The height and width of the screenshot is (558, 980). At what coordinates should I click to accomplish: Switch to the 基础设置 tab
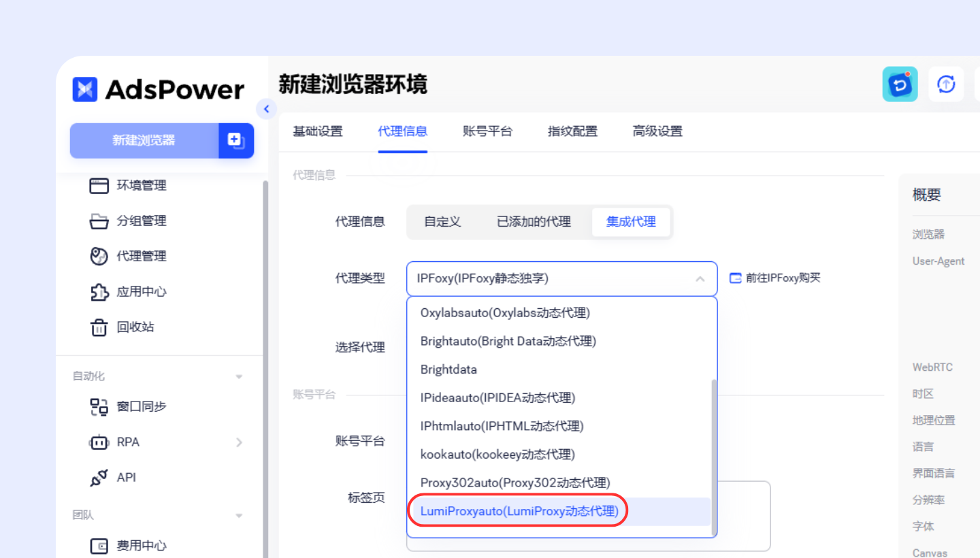pyautogui.click(x=318, y=131)
